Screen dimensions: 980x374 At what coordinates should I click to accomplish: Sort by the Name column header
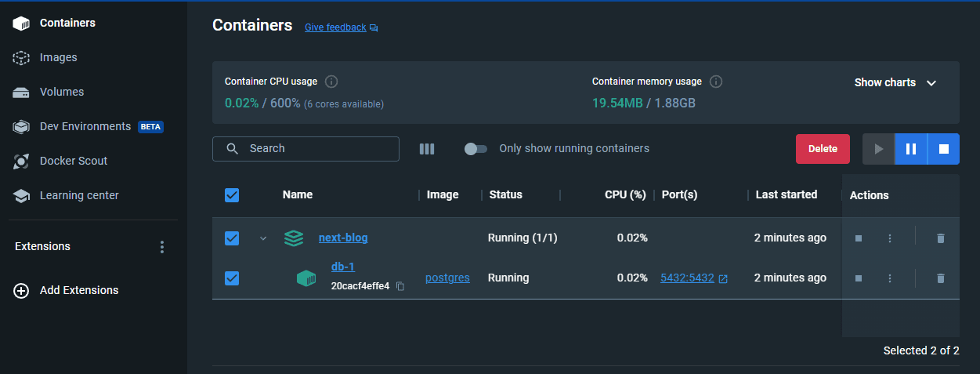pos(298,194)
